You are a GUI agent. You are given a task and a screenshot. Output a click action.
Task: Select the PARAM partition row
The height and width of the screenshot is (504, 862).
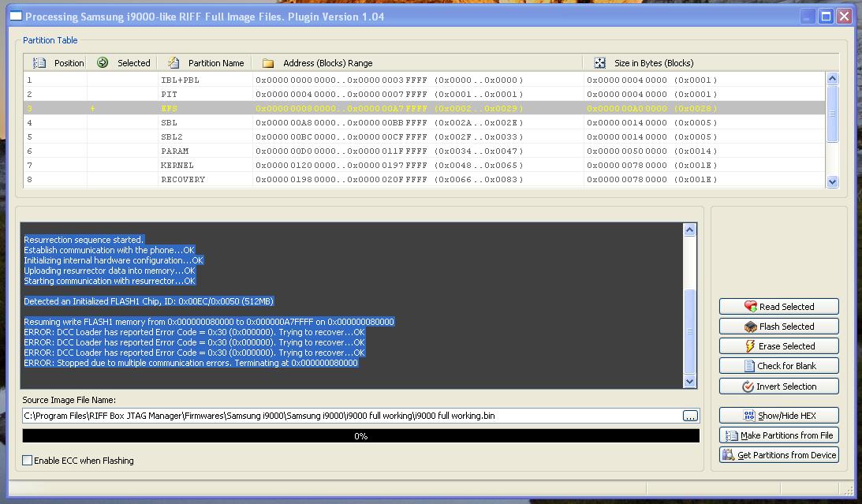[424, 151]
